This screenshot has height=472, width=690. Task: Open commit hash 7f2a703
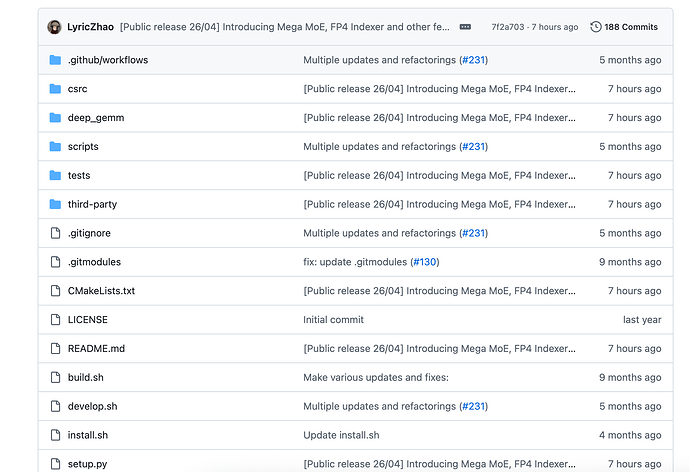click(x=508, y=27)
